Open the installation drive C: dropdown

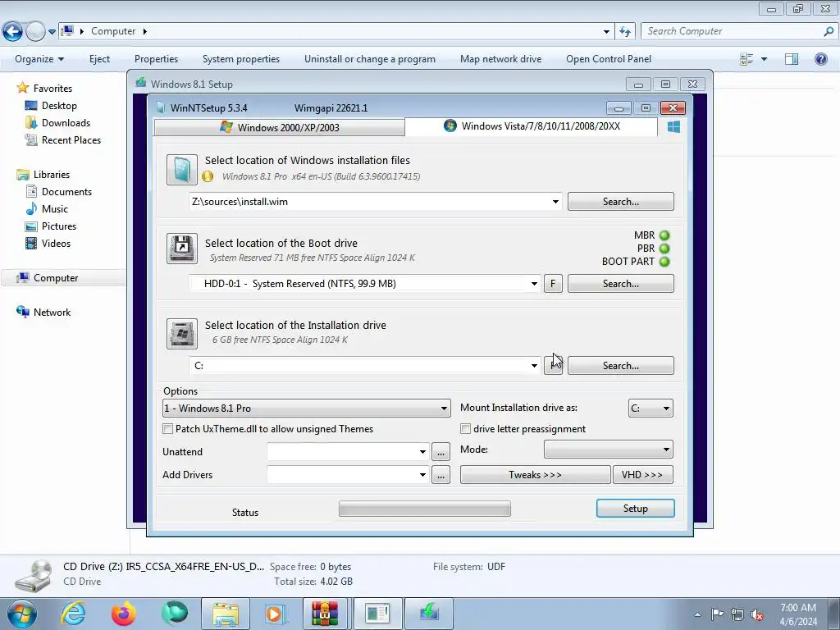point(534,366)
